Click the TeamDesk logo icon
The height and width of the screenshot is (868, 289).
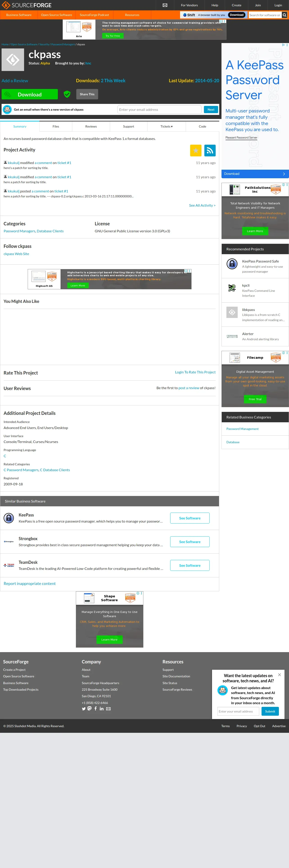point(9,565)
